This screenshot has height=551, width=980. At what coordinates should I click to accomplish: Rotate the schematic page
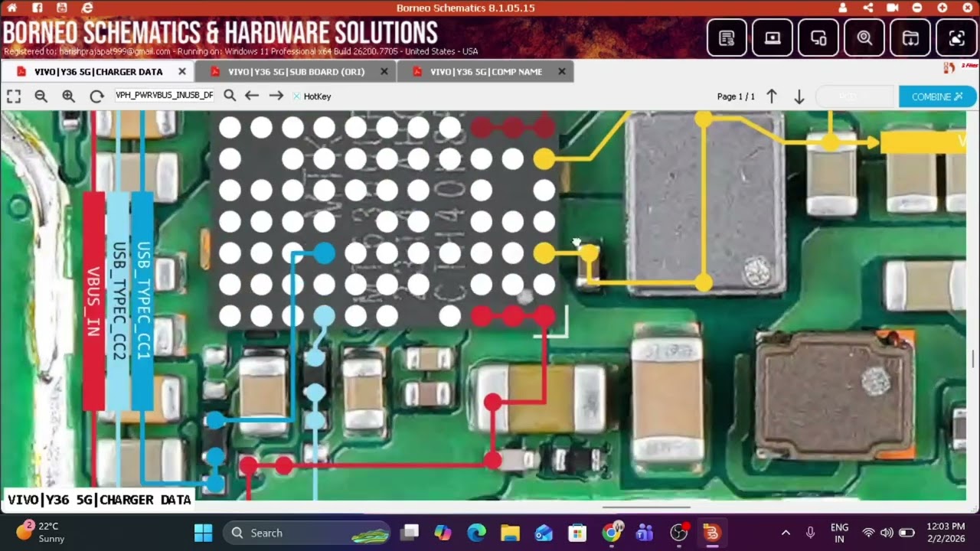coord(96,96)
